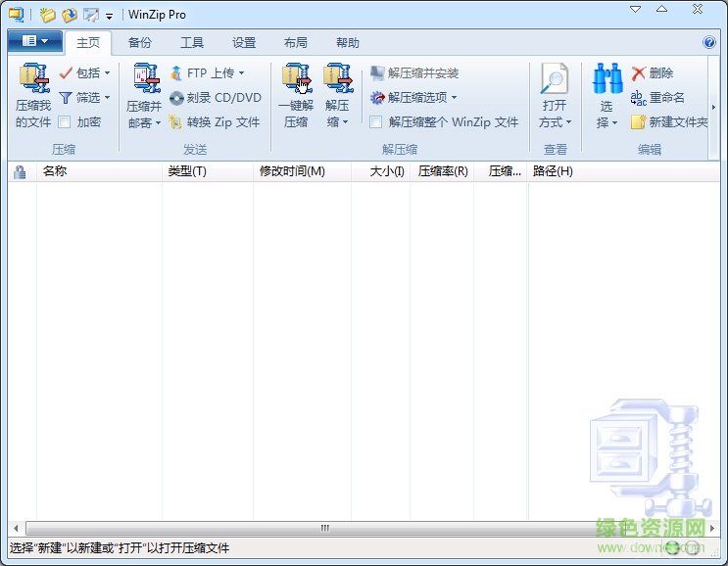728x566 pixels.
Task: Click the third quick access toolbar icon
Action: [x=91, y=15]
